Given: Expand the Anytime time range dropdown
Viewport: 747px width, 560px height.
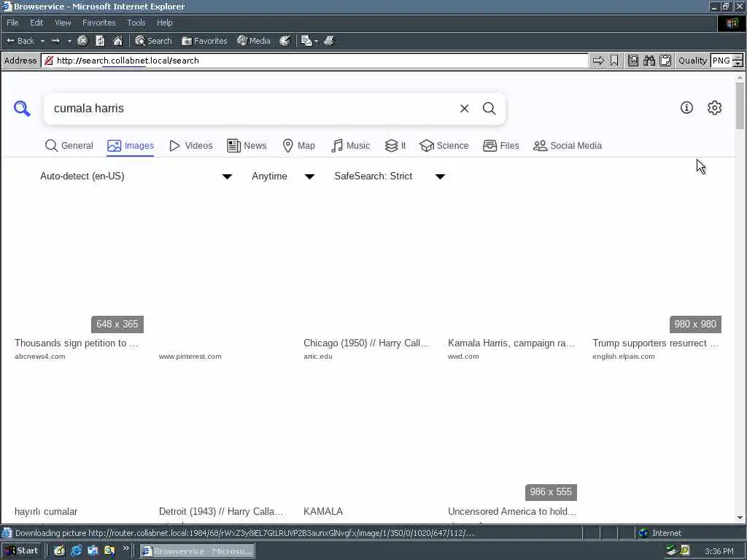Looking at the screenshot, I should pyautogui.click(x=283, y=176).
